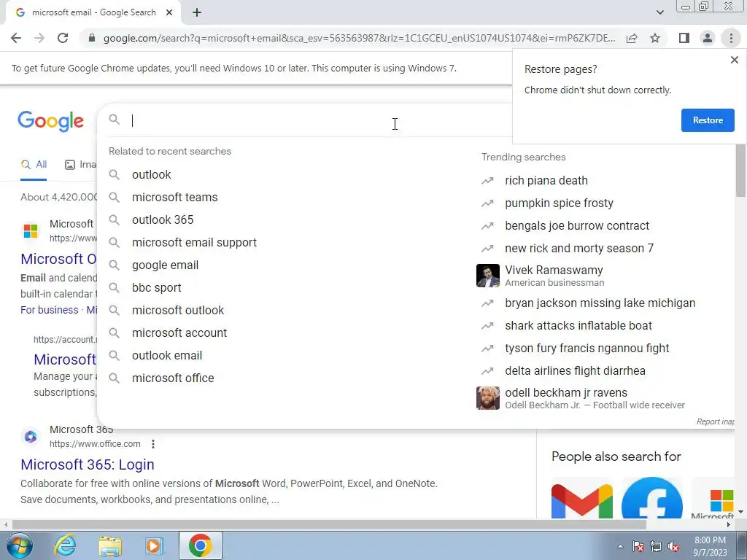This screenshot has height=560, width=747.
Task: Click the vertical page scrollbar thumb
Action: pos(740,170)
